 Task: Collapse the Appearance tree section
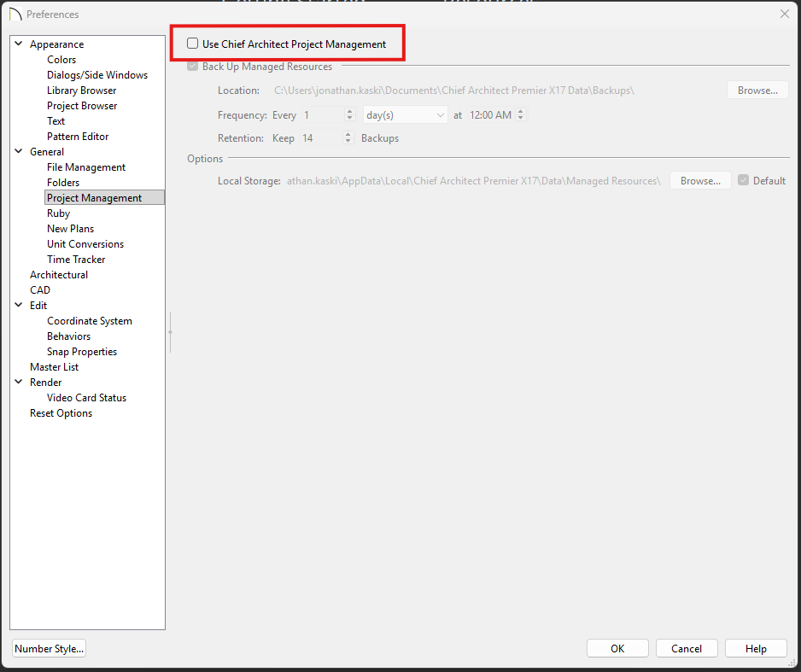19,44
